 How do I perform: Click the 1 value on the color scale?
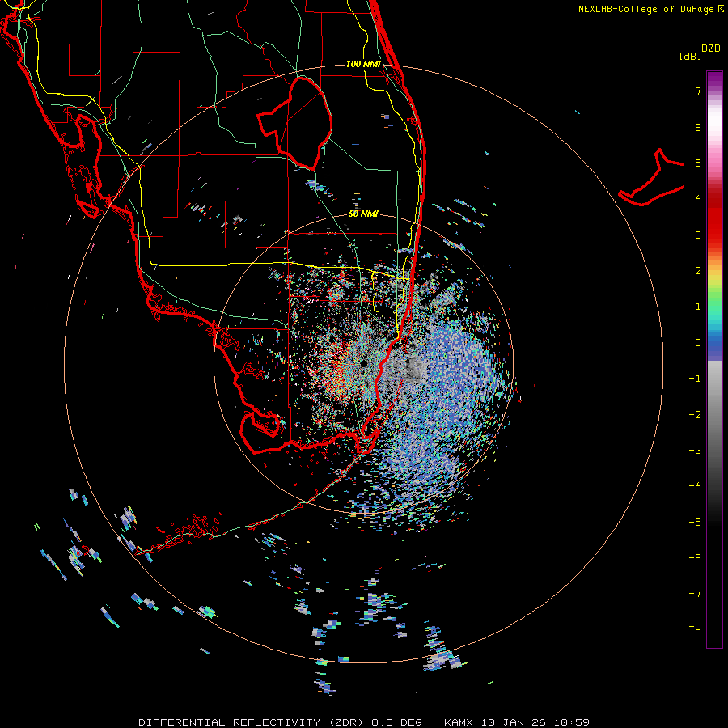coord(698,307)
